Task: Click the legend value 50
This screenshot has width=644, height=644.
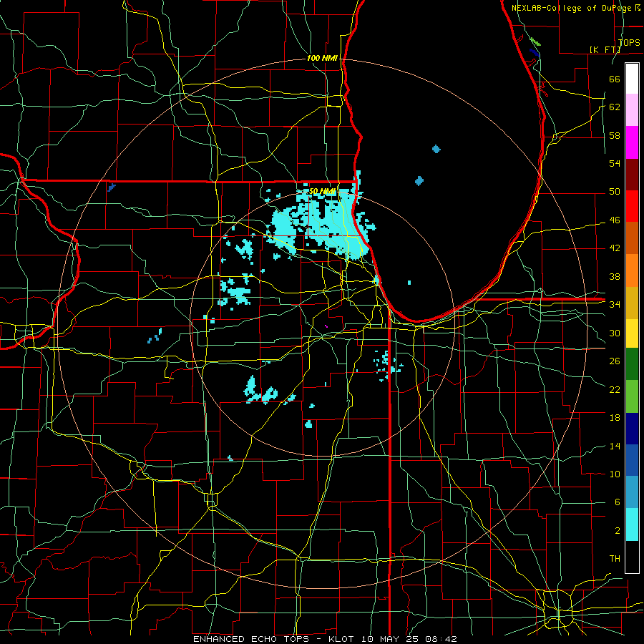Action: pos(615,191)
